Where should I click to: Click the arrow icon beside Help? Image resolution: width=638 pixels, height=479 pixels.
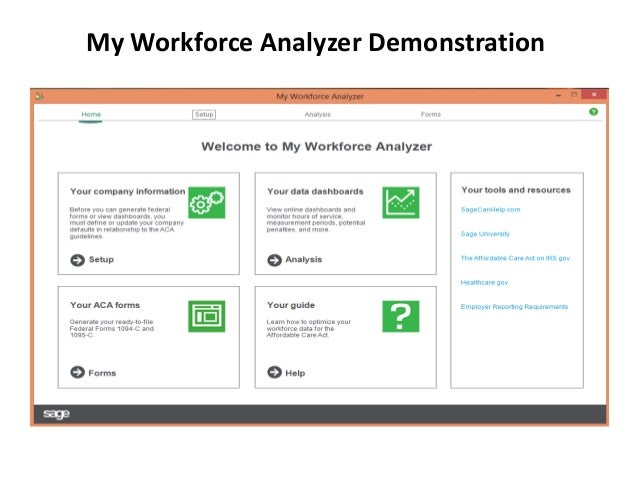tap(274, 372)
